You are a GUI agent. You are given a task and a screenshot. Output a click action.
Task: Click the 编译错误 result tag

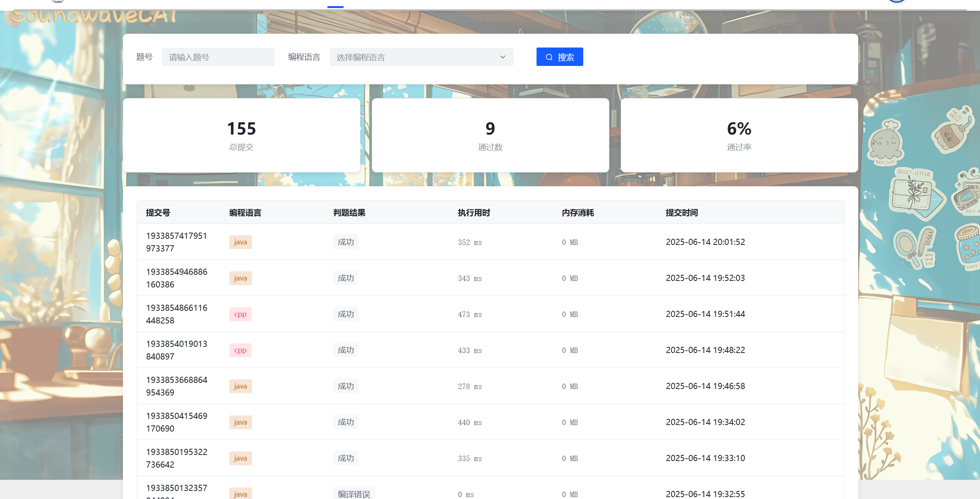click(353, 494)
